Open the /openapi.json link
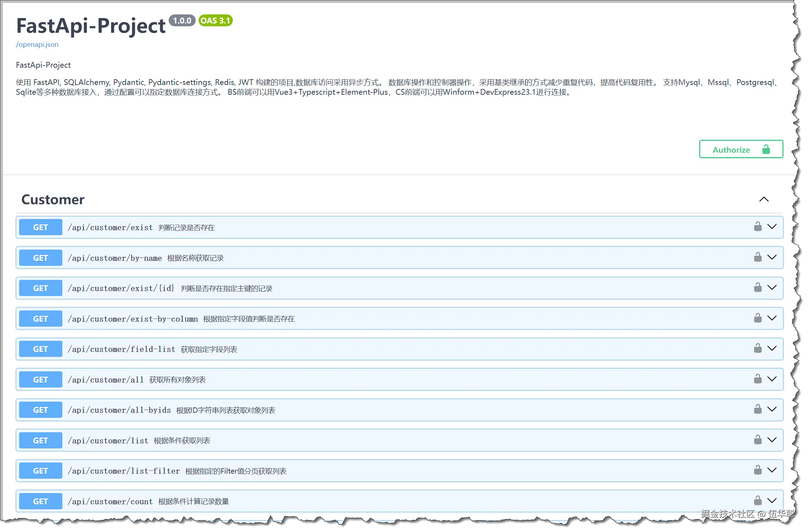Screen dimensions: 808x532 (x=37, y=44)
